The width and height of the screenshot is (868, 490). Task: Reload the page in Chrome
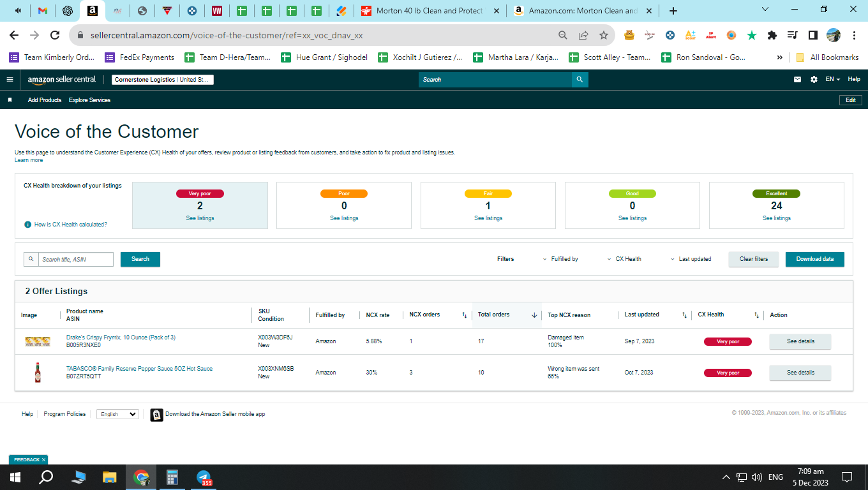(x=55, y=35)
